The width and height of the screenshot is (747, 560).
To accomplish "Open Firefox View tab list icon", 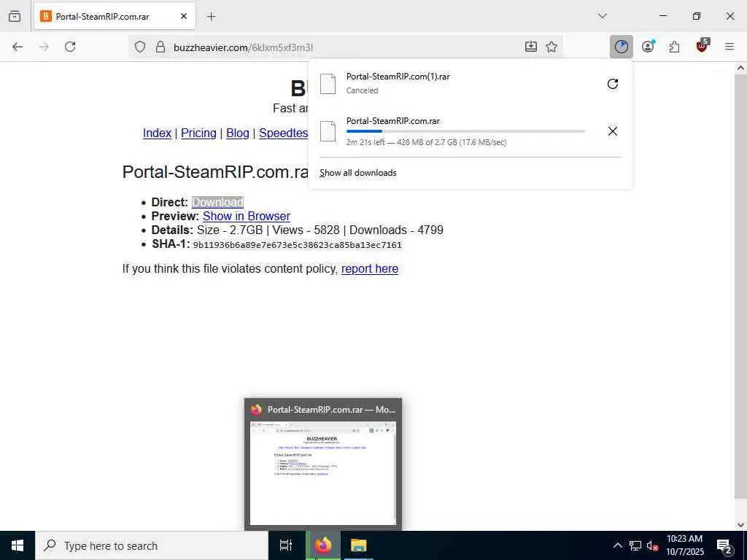I will tap(15, 16).
